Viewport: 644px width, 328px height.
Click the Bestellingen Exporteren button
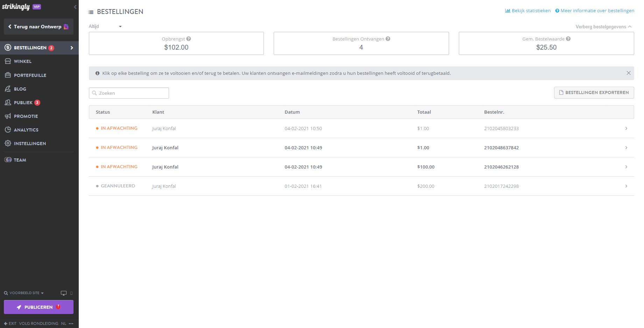[594, 93]
